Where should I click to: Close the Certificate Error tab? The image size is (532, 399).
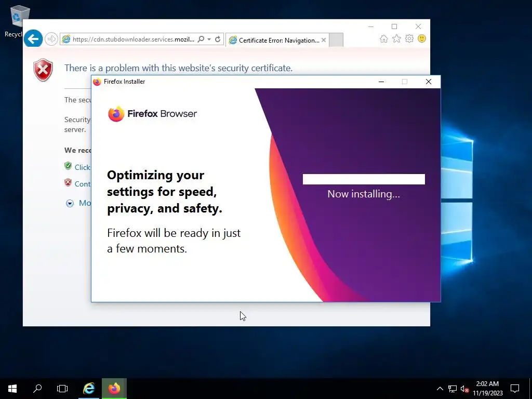(x=324, y=40)
